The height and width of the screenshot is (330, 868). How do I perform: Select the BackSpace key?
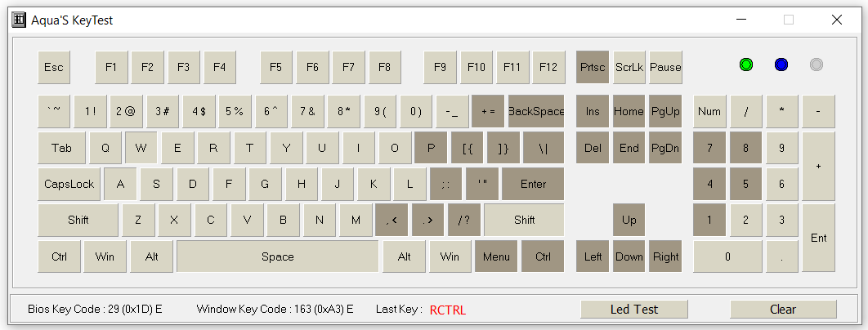tap(536, 111)
